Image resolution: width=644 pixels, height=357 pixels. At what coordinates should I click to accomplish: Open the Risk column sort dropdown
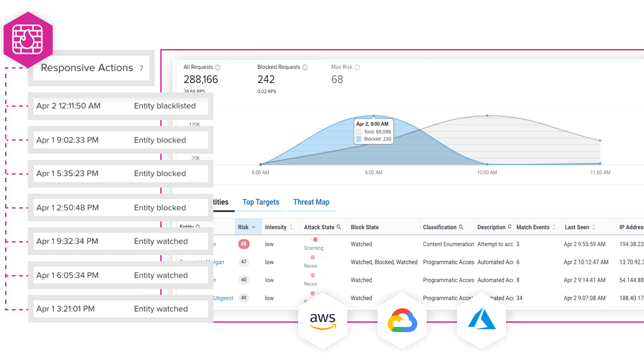pyautogui.click(x=253, y=227)
